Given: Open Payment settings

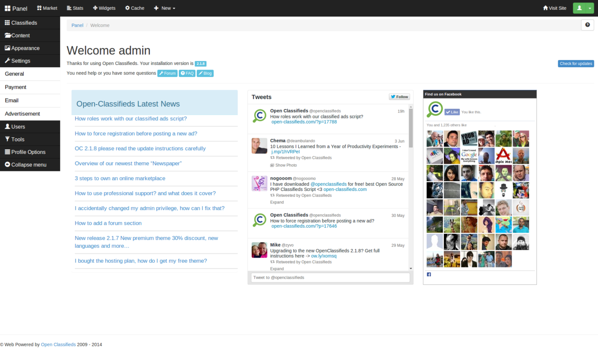Looking at the screenshot, I should click(30, 87).
